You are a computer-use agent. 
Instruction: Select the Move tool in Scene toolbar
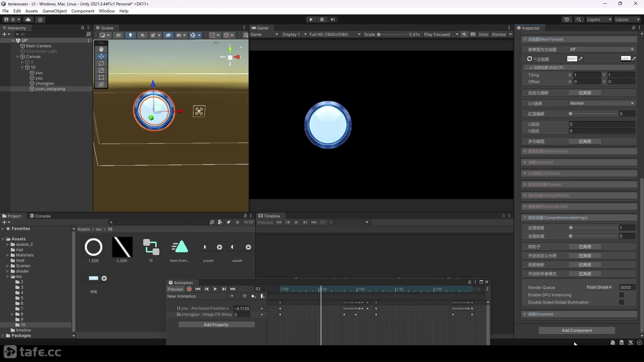(x=101, y=56)
